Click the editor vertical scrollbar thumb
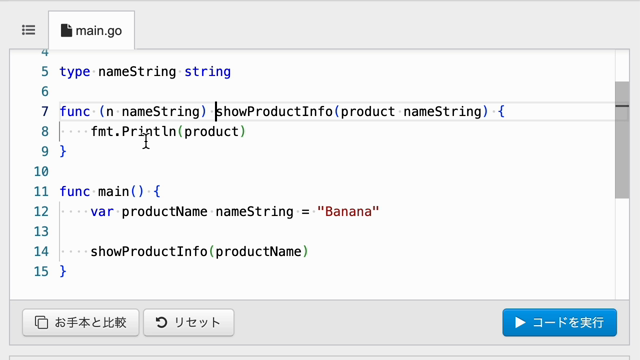This screenshot has width=640, height=360. 622,140
